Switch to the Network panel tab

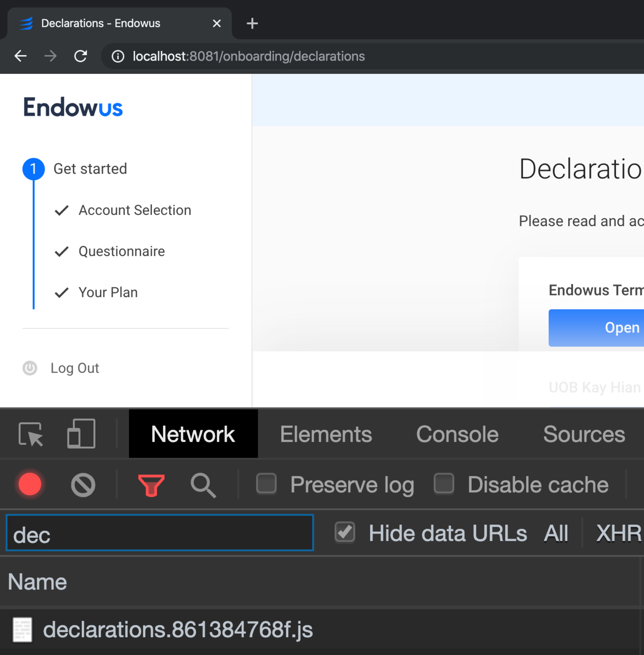[x=193, y=434]
